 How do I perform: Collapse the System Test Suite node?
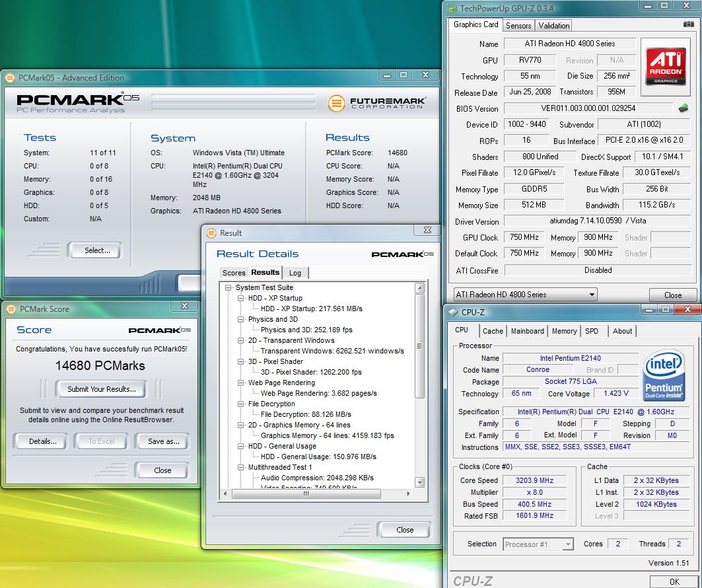228,287
